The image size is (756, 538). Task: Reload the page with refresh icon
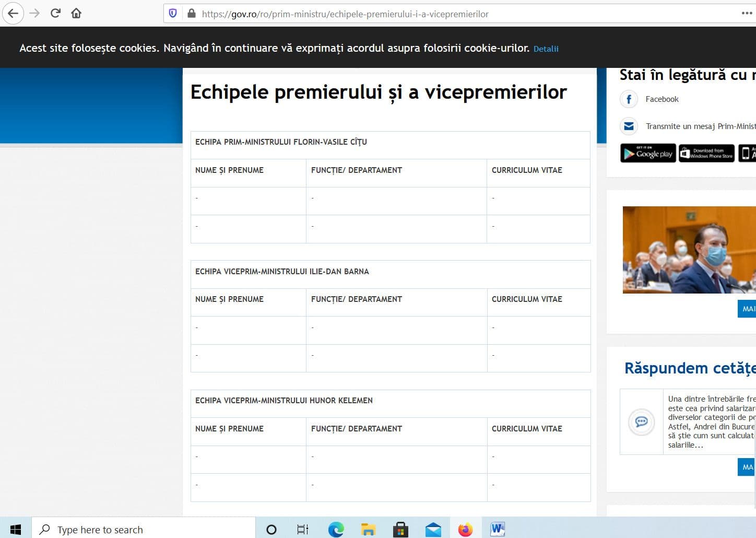55,14
